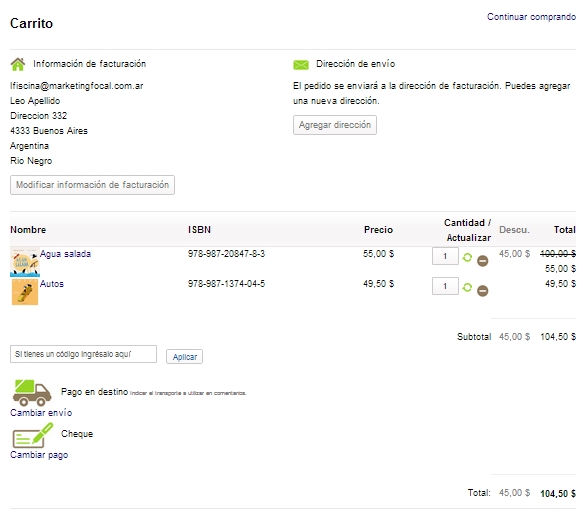Apply the discount code with Aplicar
This screenshot has width=583, height=513.
(x=184, y=356)
